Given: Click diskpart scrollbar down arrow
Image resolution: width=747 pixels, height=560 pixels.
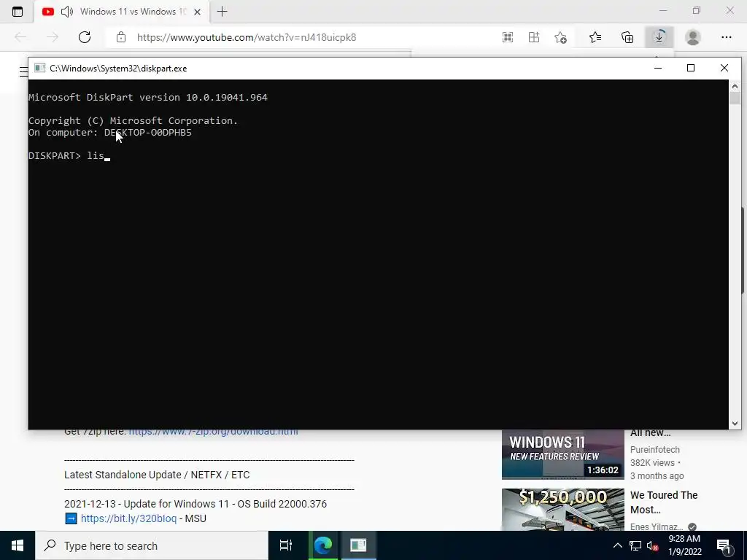Looking at the screenshot, I should point(735,423).
